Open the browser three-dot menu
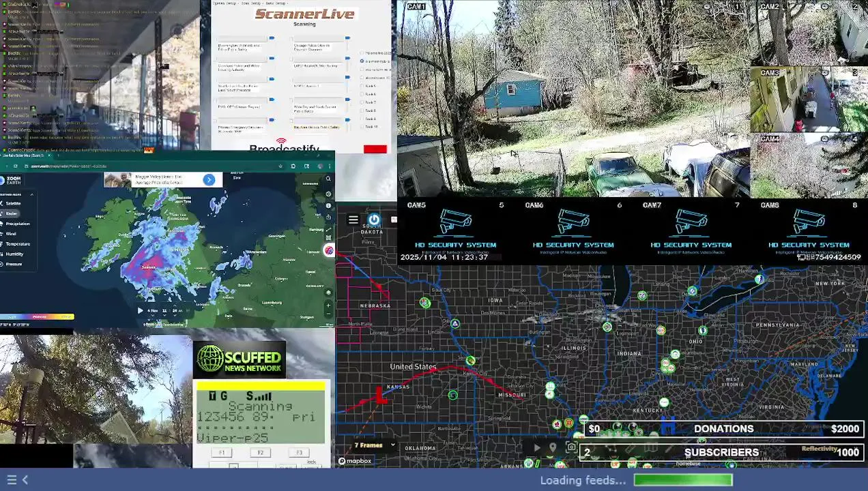Viewport: 868px width, 491px height. [x=330, y=166]
